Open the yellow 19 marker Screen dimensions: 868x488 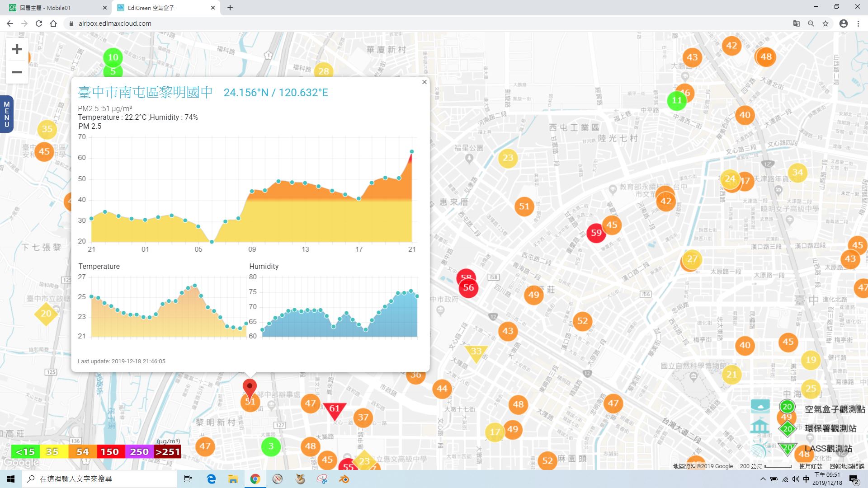(x=811, y=360)
